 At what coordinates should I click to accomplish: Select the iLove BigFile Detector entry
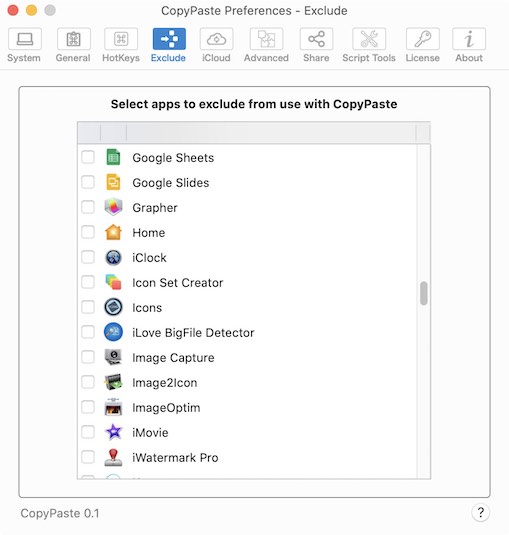point(247,332)
